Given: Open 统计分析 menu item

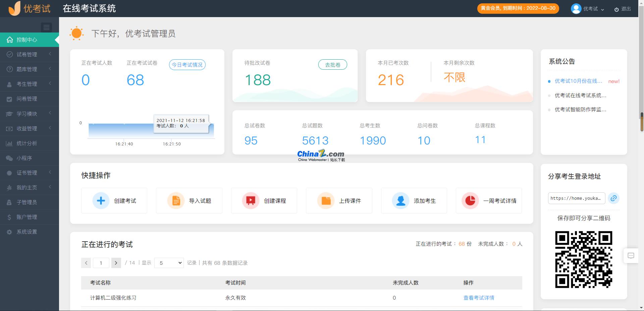Looking at the screenshot, I should click(30, 143).
